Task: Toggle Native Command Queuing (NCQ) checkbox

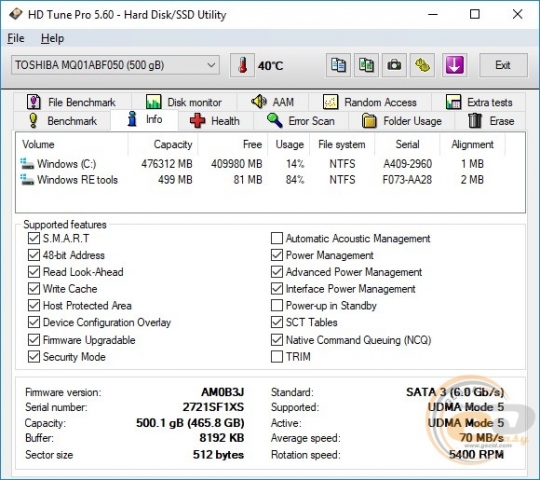Action: pyautogui.click(x=277, y=340)
